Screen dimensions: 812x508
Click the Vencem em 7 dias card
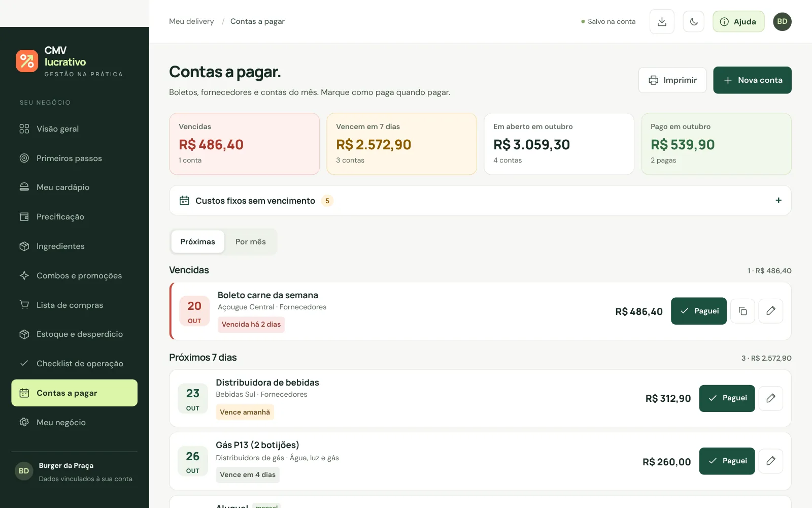[401, 144]
